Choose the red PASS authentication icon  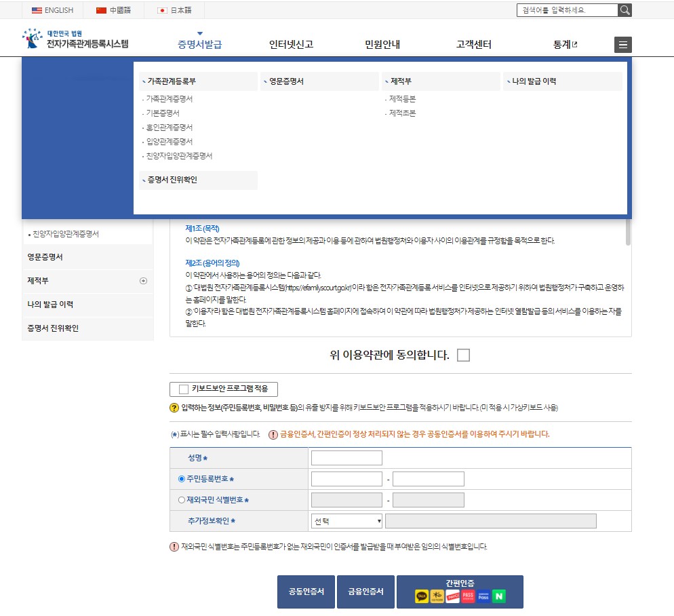468,596
